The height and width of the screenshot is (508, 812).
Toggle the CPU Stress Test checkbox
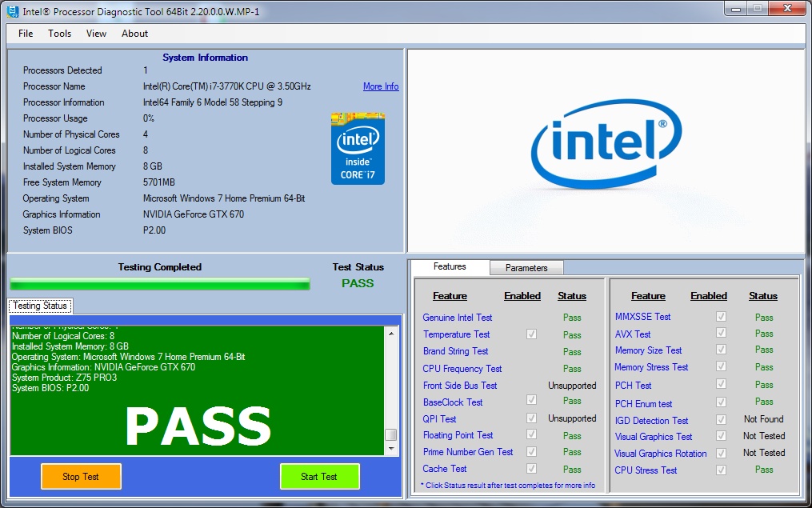(721, 470)
